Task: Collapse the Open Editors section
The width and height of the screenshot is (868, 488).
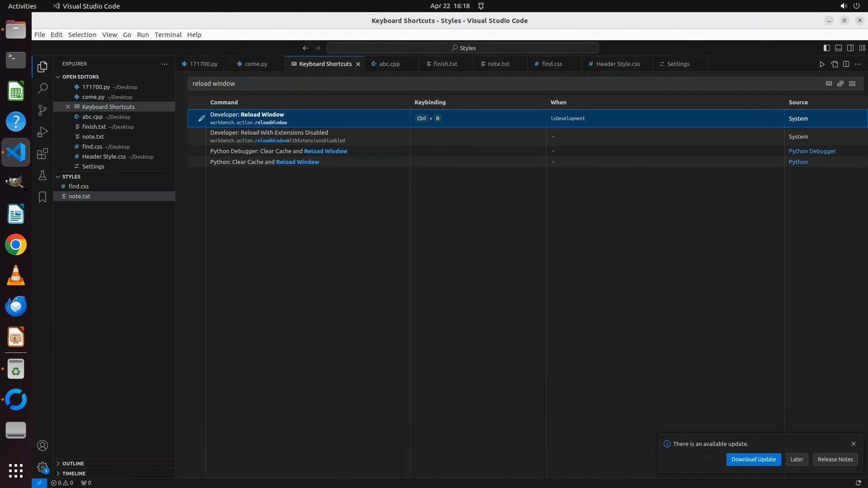Action: point(80,77)
